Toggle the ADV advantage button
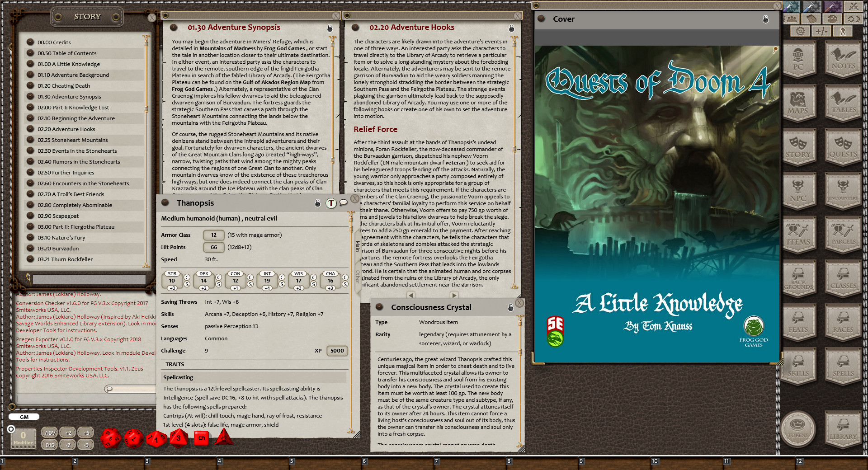Viewport: 868px width, 470px height. (50, 432)
